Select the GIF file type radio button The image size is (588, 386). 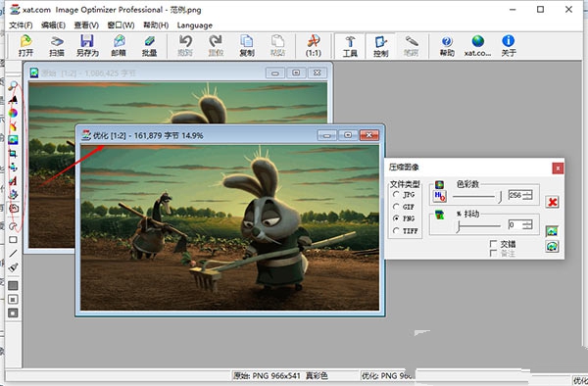pos(396,207)
